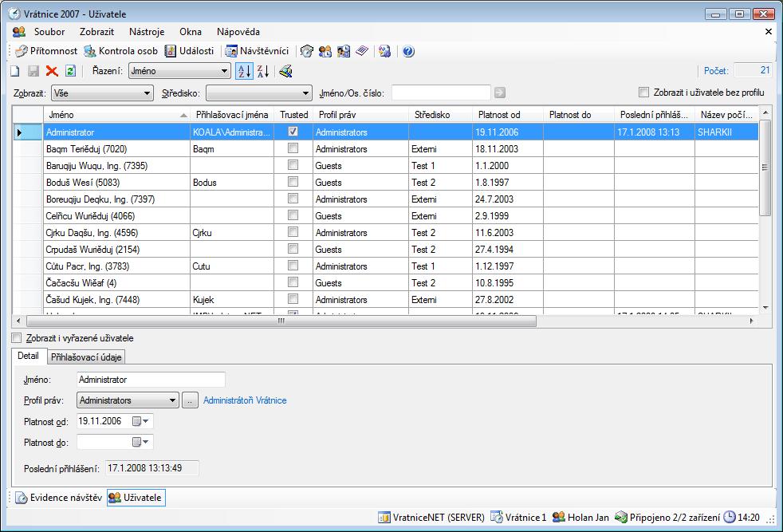The height and width of the screenshot is (532, 783).
Task: Click the clock showing 14:20 in the status bar
Action: (742, 518)
